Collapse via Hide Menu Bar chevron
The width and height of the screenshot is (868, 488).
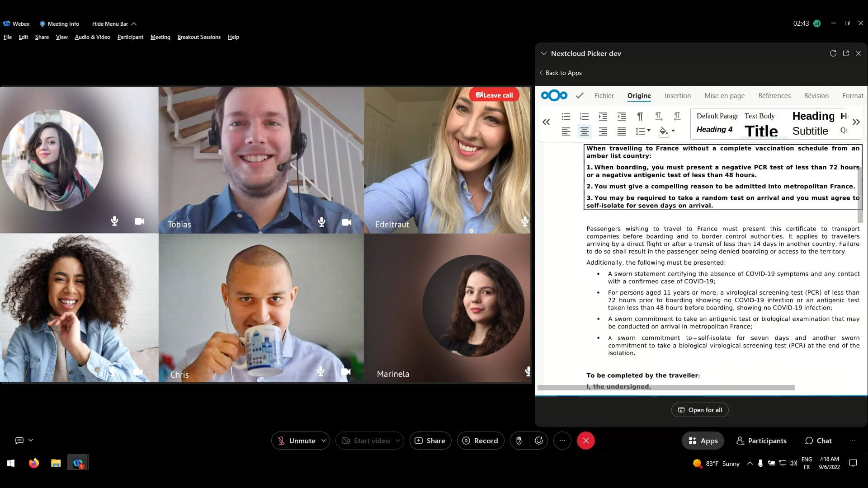tap(134, 23)
